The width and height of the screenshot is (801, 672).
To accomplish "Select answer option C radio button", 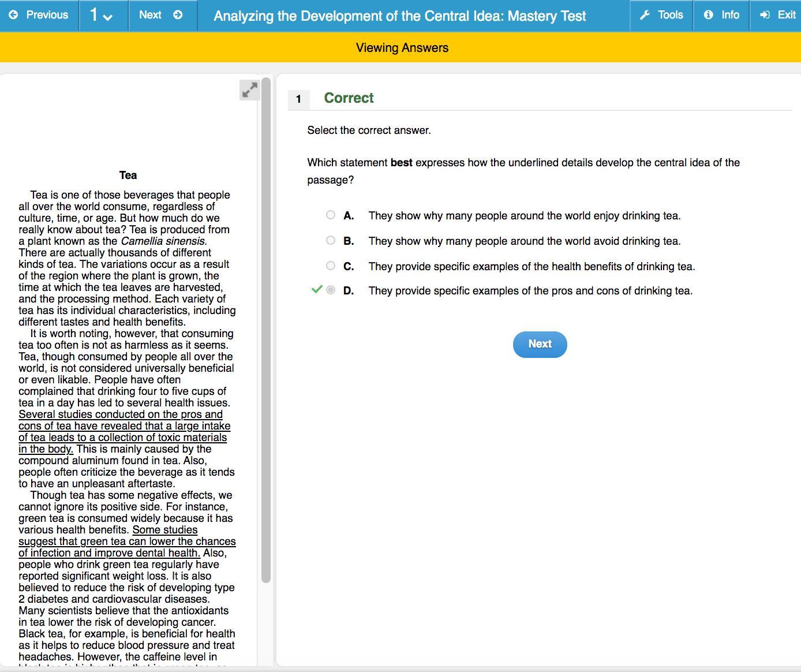I will [331, 266].
